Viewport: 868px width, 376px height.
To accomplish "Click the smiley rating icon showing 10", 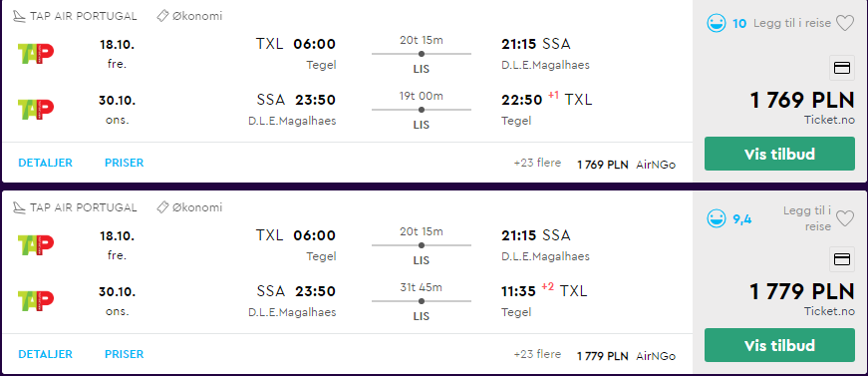I will [x=717, y=23].
